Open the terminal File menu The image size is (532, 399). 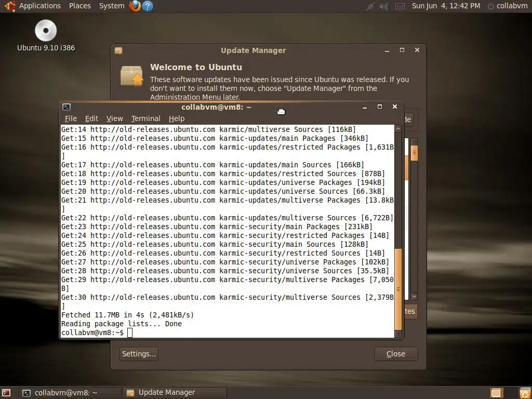pos(71,118)
